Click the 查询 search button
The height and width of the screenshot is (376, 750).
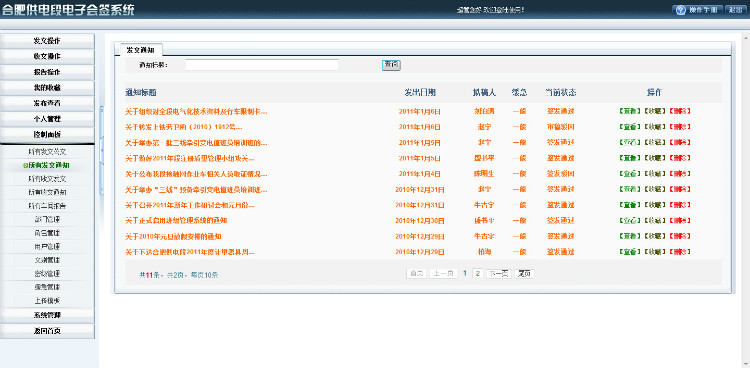point(391,65)
